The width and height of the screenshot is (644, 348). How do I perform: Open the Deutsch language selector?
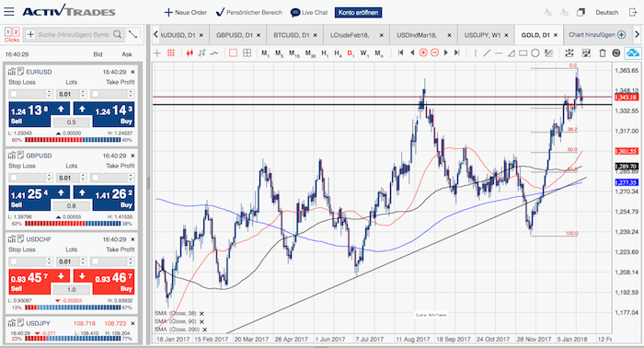click(x=606, y=12)
